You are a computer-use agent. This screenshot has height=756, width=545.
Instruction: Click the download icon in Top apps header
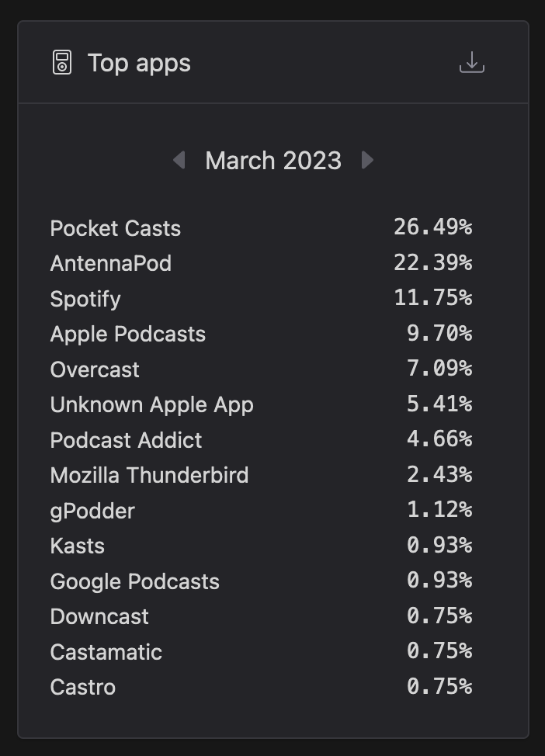click(472, 63)
